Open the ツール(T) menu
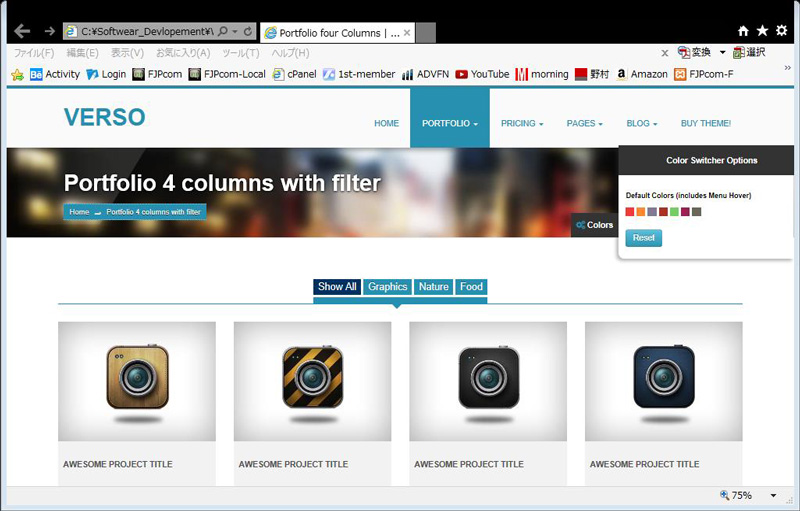Image resolution: width=800 pixels, height=511 pixels. coord(241,53)
